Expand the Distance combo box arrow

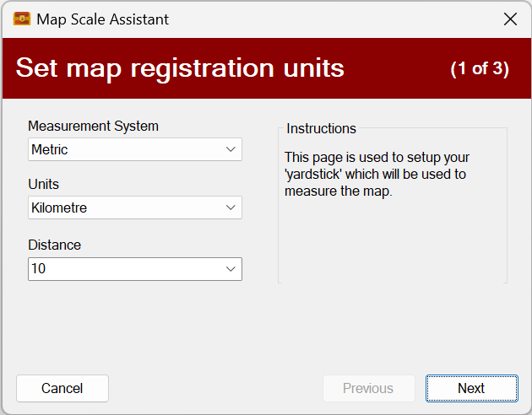(231, 269)
